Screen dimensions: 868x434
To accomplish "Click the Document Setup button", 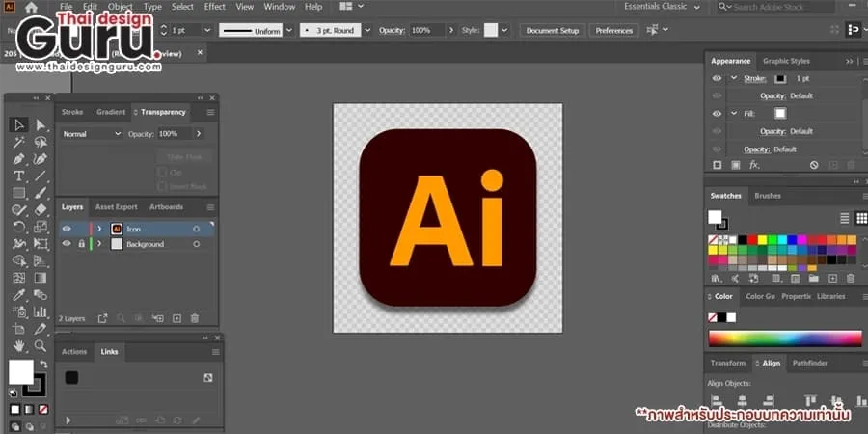I will 552,31.
